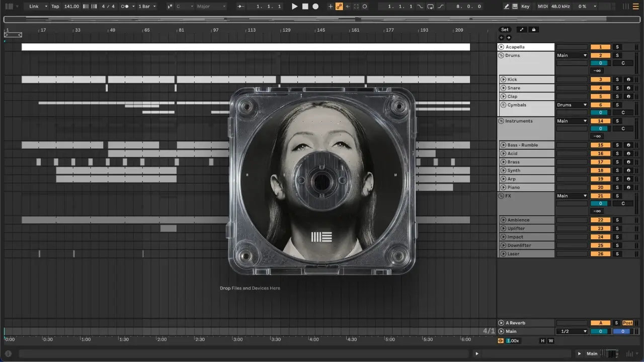
Task: Toggle Follow playback icon
Action: tap(240, 7)
